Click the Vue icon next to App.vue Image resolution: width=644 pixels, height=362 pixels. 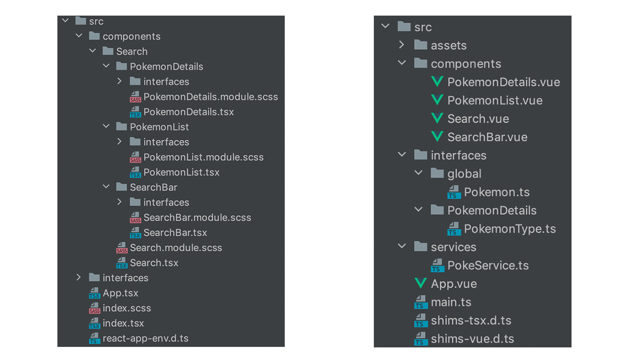[x=421, y=284]
